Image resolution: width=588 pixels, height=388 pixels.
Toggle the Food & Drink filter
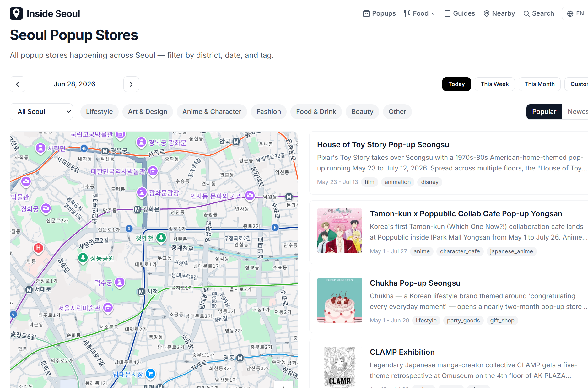click(x=316, y=112)
